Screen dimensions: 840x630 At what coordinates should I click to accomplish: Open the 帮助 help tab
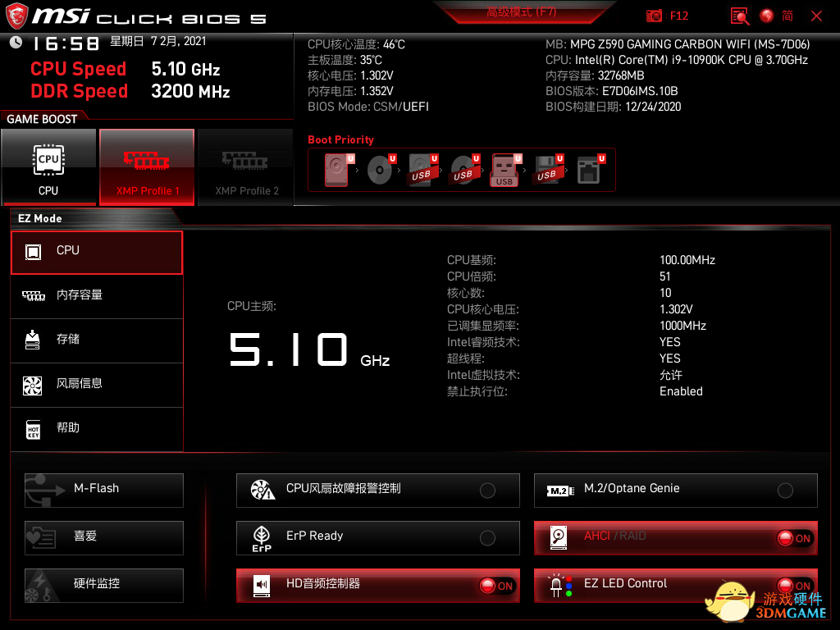tap(97, 428)
